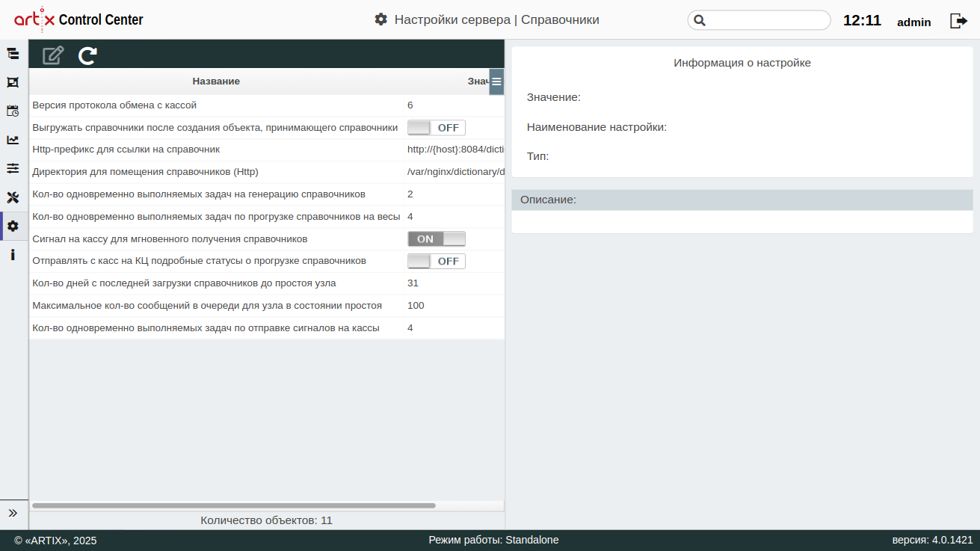
Task: Click the 'Название' column header
Action: coord(216,81)
